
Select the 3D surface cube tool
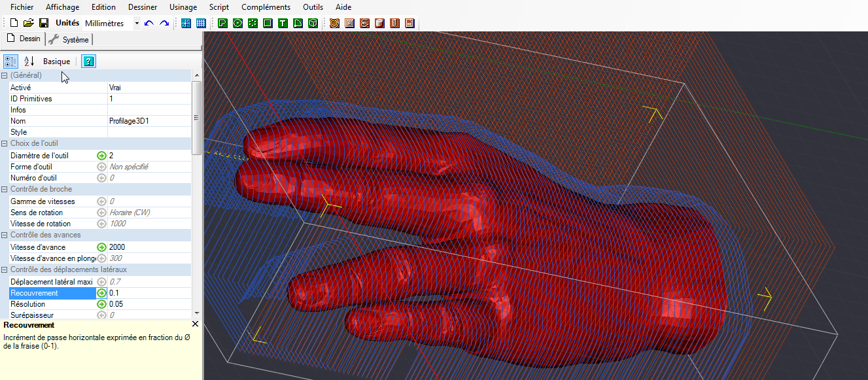[313, 23]
